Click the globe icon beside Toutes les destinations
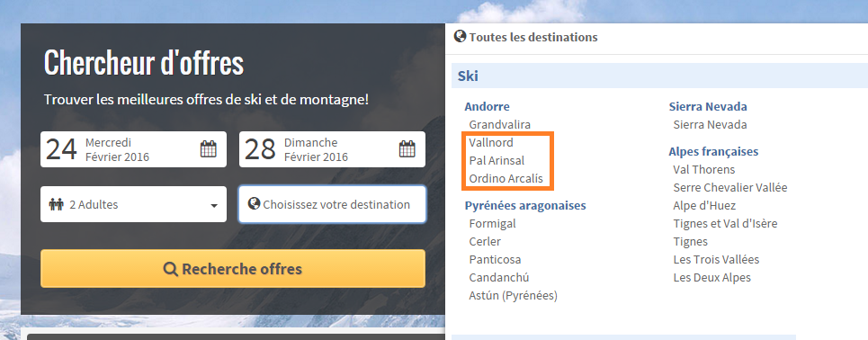The height and width of the screenshot is (340, 868). click(460, 37)
